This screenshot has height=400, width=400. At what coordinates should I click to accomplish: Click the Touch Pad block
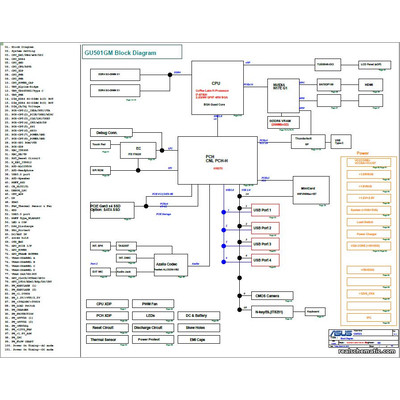100,145
